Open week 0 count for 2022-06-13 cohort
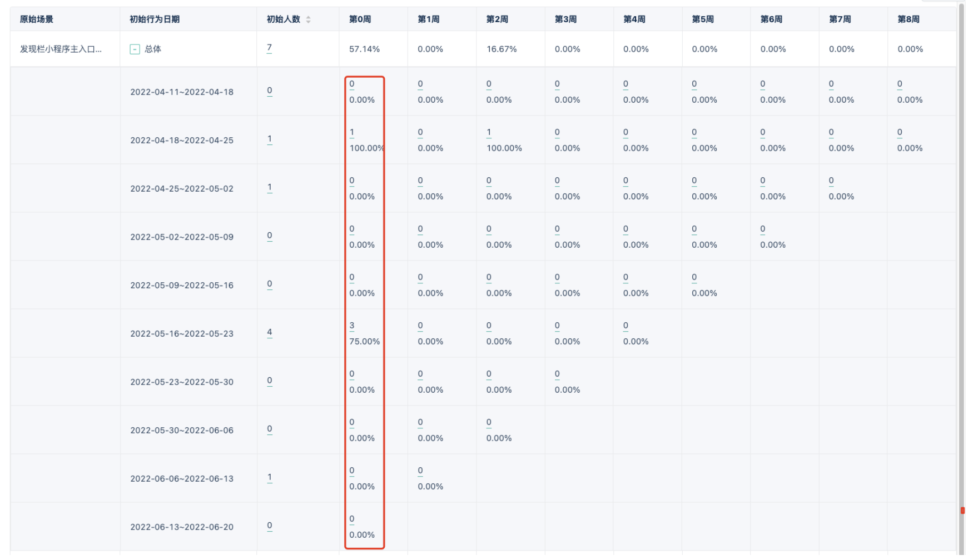The width and height of the screenshot is (973, 560). click(351, 519)
